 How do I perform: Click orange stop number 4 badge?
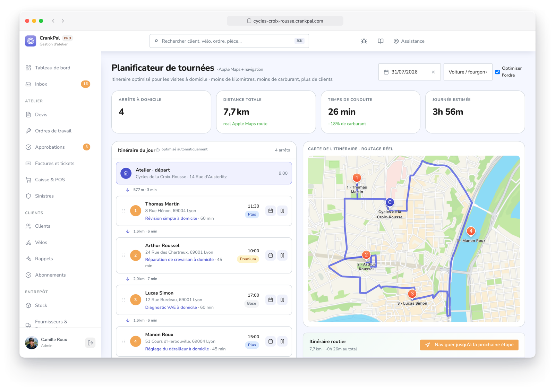[x=136, y=341]
